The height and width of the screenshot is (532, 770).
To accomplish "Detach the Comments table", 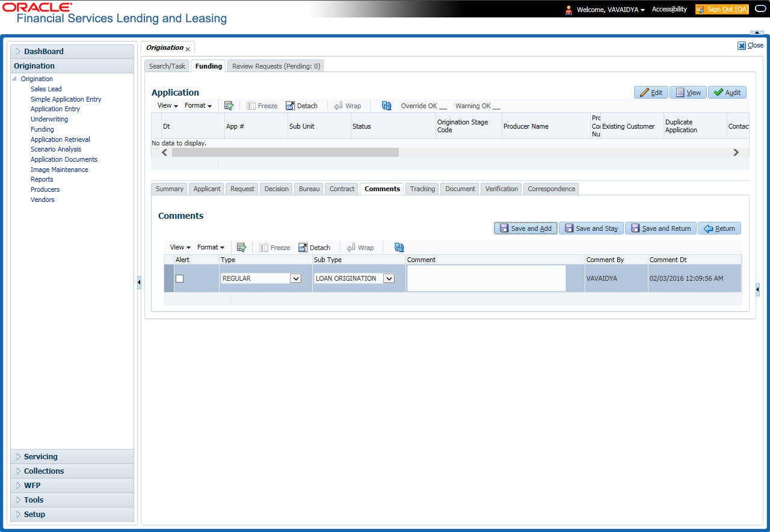I will point(314,248).
